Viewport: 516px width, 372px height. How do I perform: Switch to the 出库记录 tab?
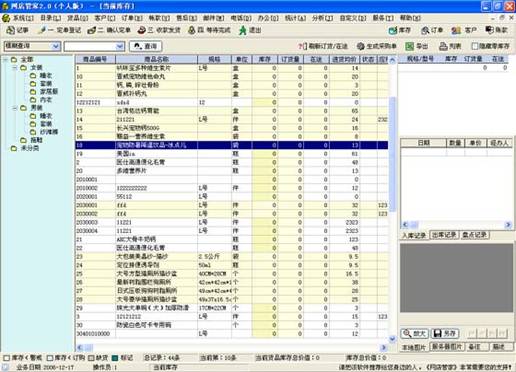[x=444, y=235]
